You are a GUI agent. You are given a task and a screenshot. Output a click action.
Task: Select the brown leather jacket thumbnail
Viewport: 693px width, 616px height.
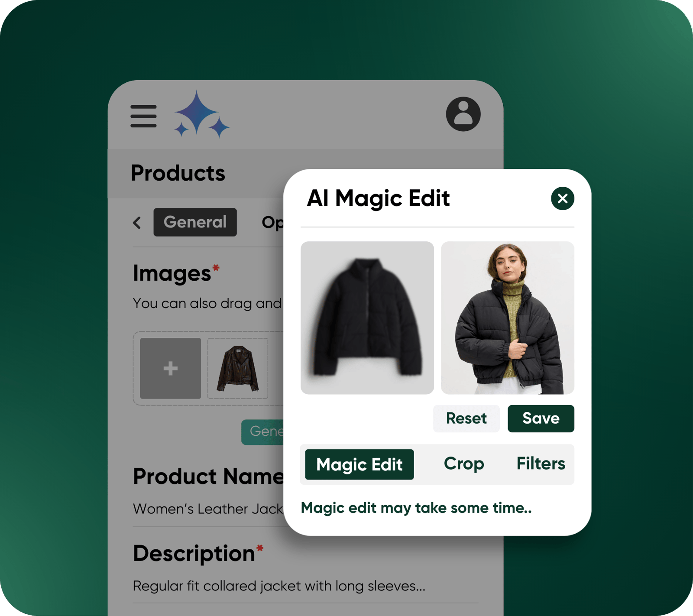tap(238, 368)
